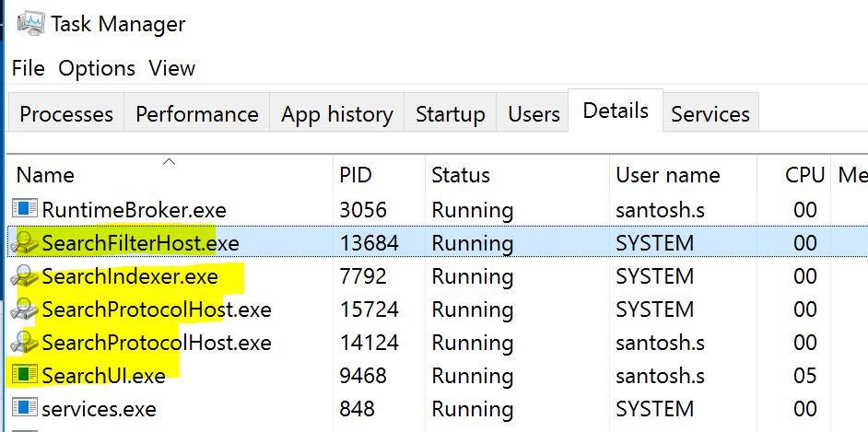
Task: Sort by the User name column
Action: pos(668,175)
